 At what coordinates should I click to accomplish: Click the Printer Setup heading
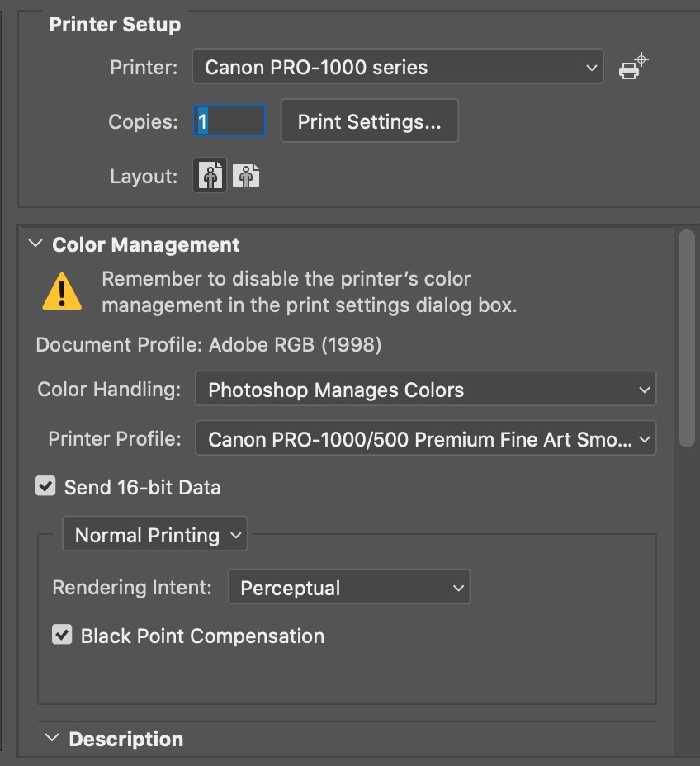point(115,25)
